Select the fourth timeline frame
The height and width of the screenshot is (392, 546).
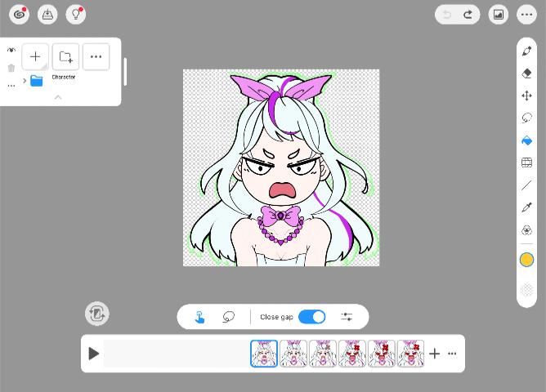point(352,354)
